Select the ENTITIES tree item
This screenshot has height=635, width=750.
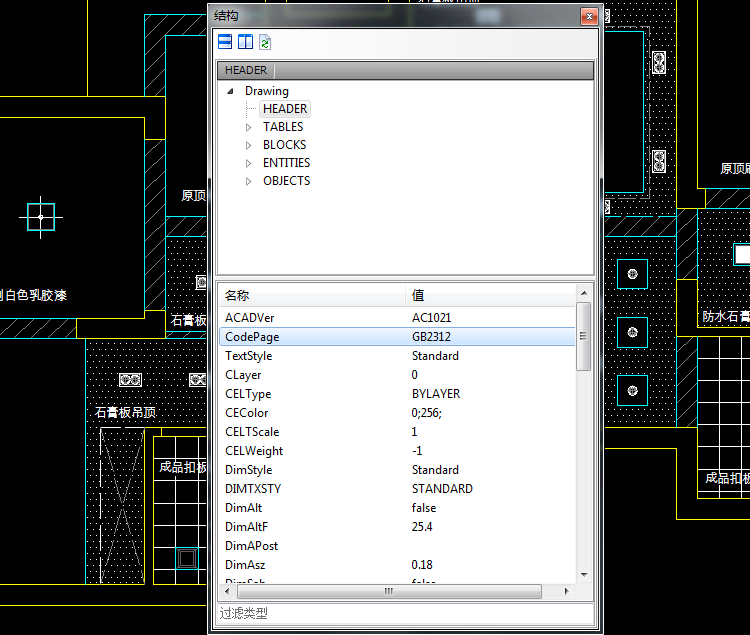(x=287, y=163)
